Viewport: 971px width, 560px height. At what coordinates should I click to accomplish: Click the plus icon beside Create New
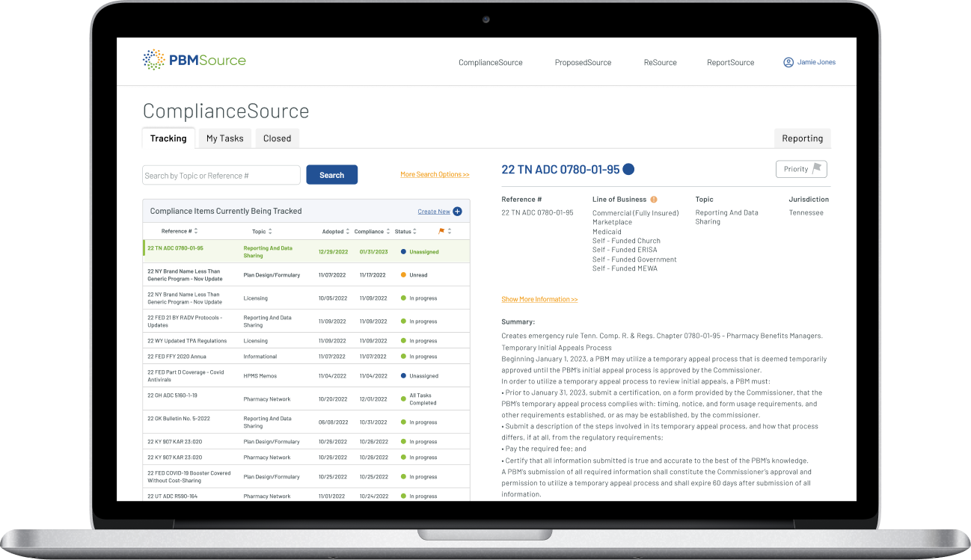click(457, 212)
